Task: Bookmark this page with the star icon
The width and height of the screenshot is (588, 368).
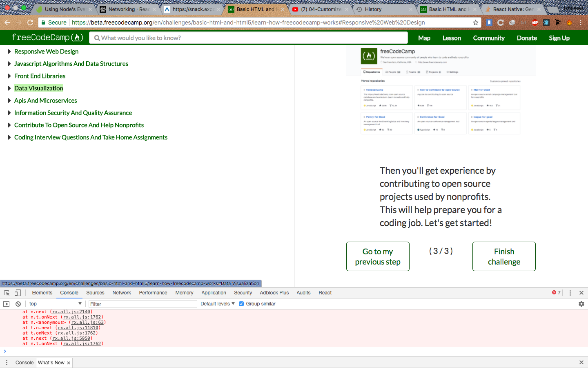Action: click(476, 22)
